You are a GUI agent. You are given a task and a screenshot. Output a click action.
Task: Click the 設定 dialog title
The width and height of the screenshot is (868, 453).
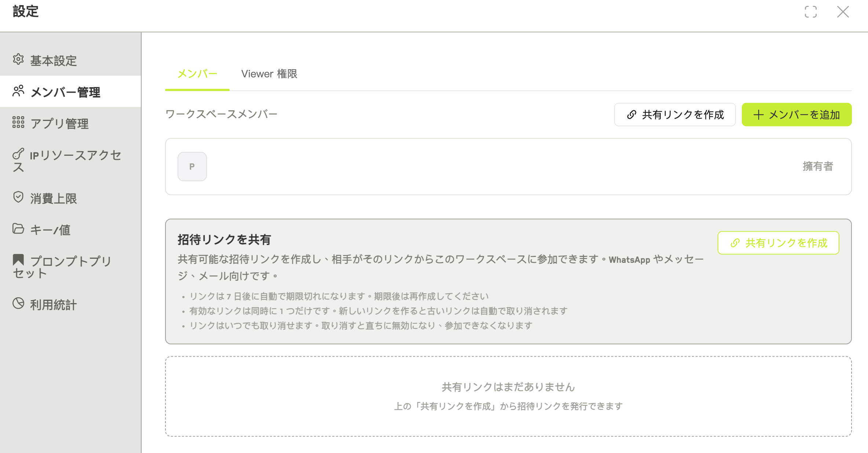coord(26,11)
